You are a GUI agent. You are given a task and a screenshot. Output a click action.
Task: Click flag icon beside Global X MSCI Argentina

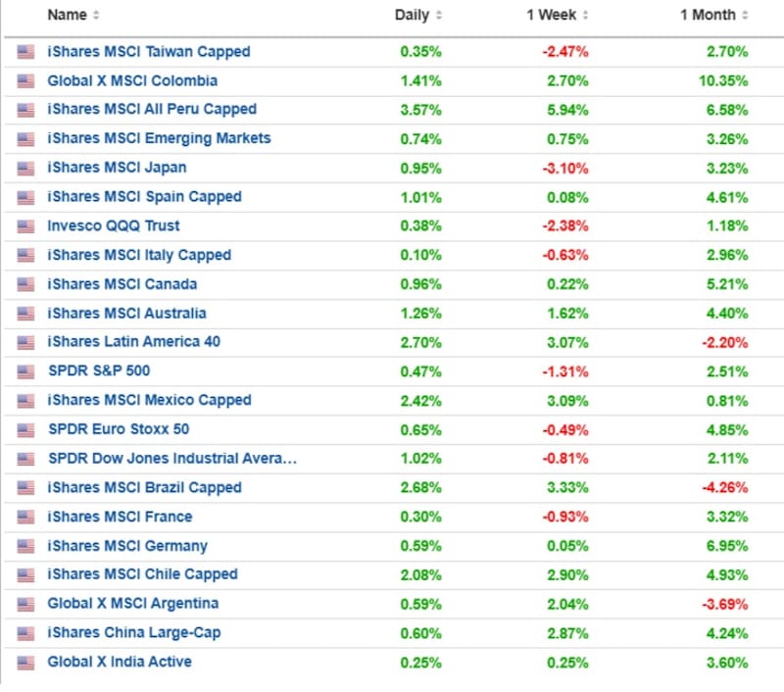tap(25, 605)
